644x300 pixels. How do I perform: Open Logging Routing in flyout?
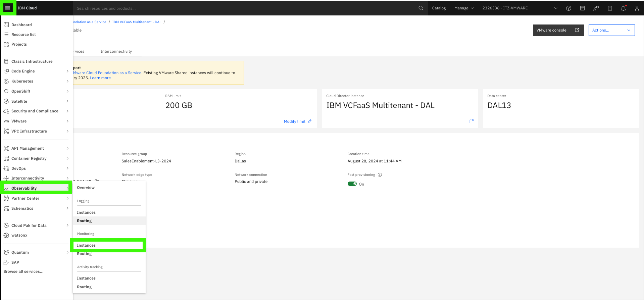(84, 221)
